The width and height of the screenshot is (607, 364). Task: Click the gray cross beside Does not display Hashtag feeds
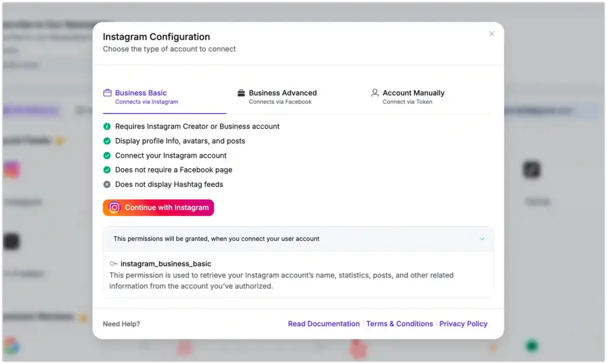point(107,184)
